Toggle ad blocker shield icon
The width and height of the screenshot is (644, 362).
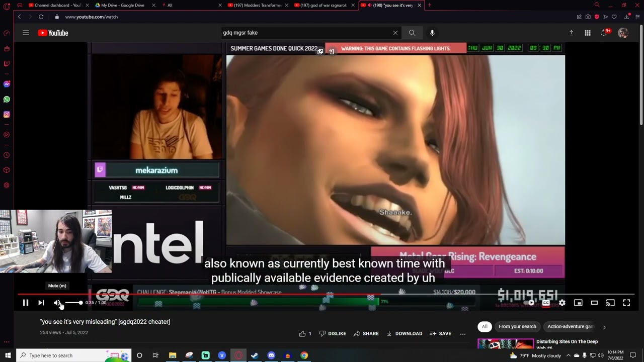[x=597, y=17]
